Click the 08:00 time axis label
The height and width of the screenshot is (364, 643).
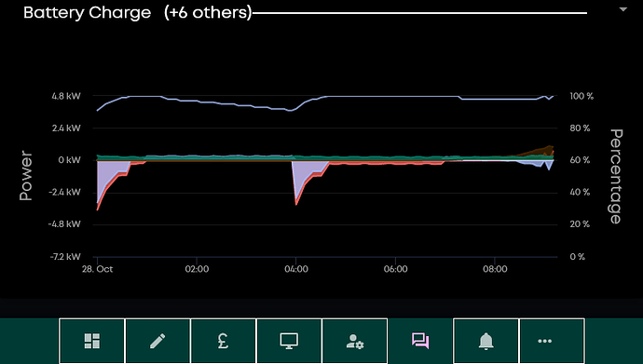point(495,269)
